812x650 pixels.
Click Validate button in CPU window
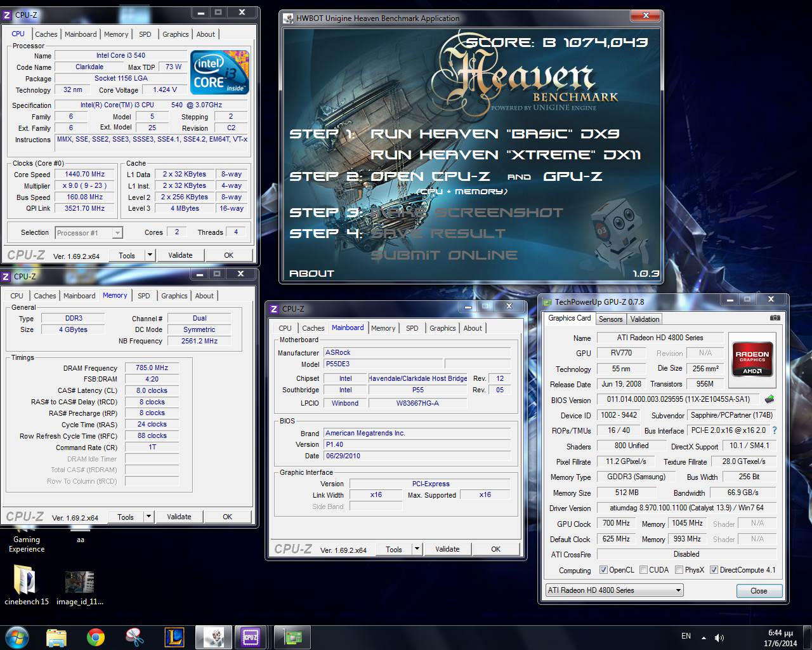[180, 255]
